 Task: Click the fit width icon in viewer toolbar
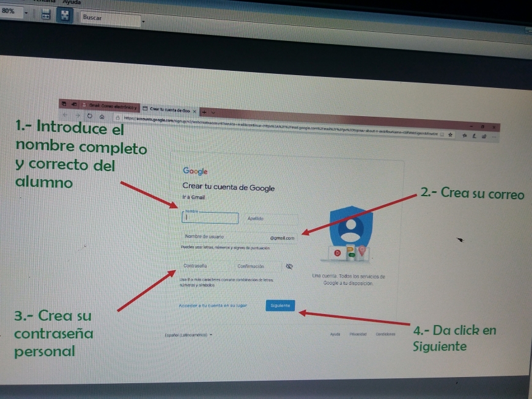pos(46,15)
